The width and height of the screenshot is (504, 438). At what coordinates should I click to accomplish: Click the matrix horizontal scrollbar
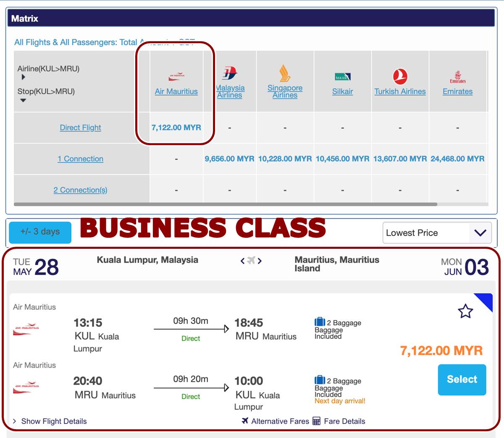(226, 204)
